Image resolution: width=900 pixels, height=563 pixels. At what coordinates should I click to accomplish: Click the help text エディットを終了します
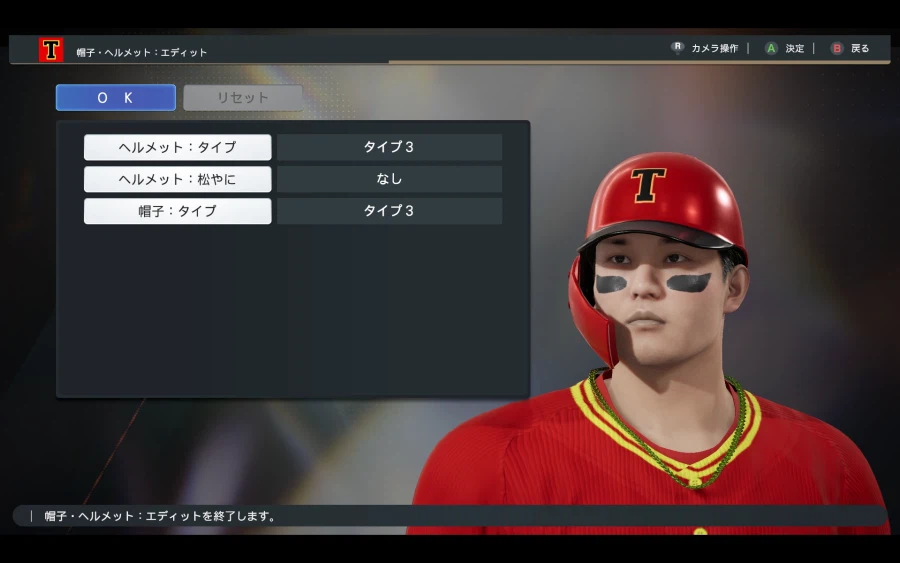(x=210, y=516)
